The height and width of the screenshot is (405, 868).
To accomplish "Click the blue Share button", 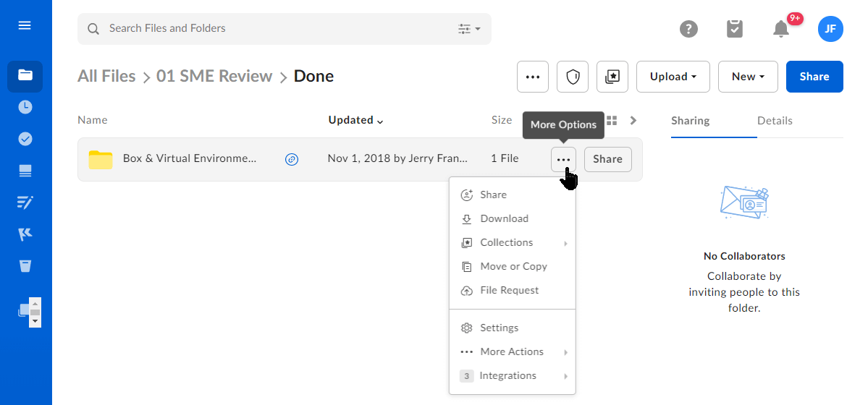I will 814,77.
